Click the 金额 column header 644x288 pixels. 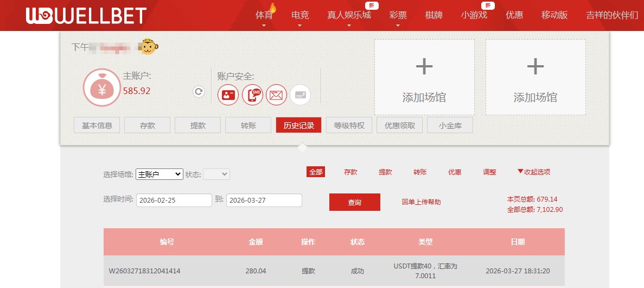point(256,242)
